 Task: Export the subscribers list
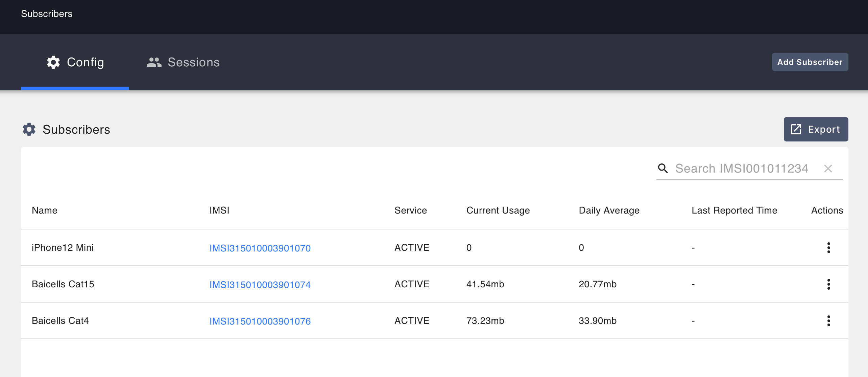816,129
